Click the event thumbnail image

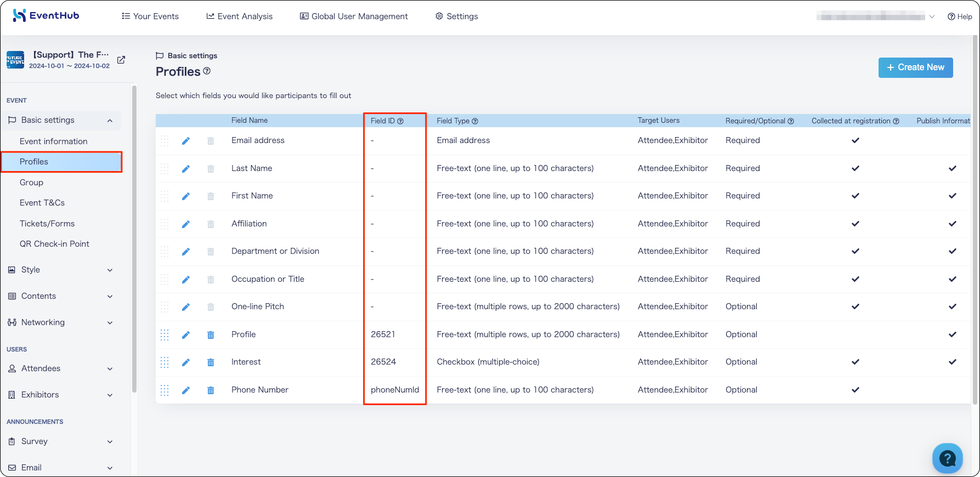15,60
